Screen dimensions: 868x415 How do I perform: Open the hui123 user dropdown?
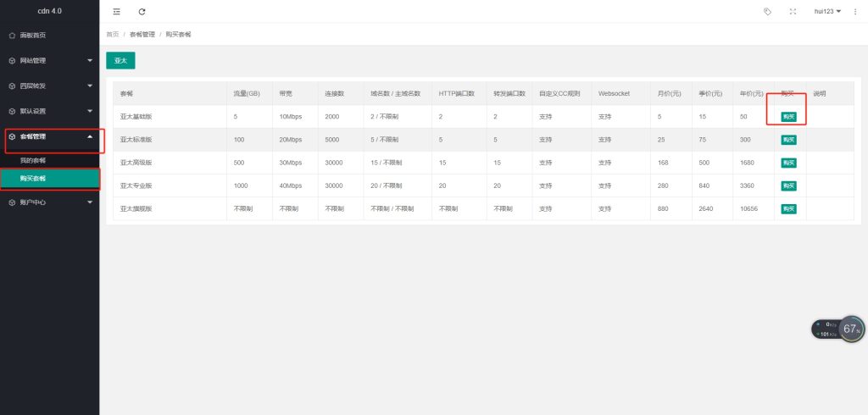[x=826, y=11]
